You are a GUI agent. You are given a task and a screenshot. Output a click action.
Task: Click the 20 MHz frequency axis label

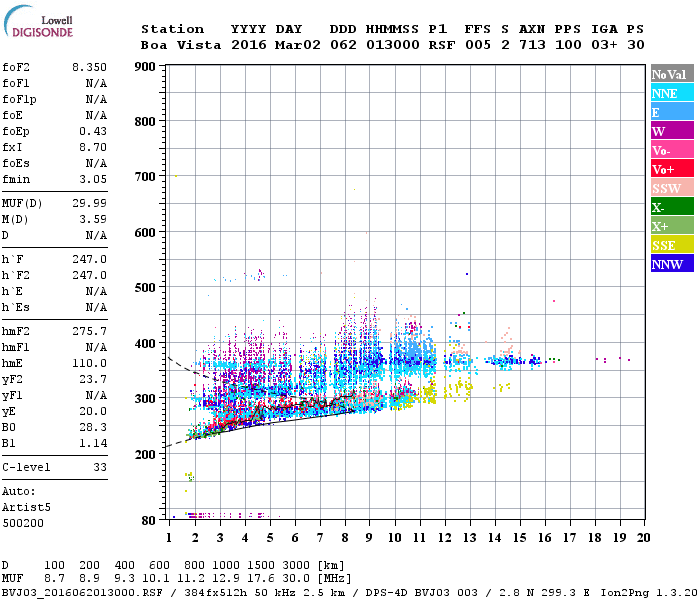(643, 538)
